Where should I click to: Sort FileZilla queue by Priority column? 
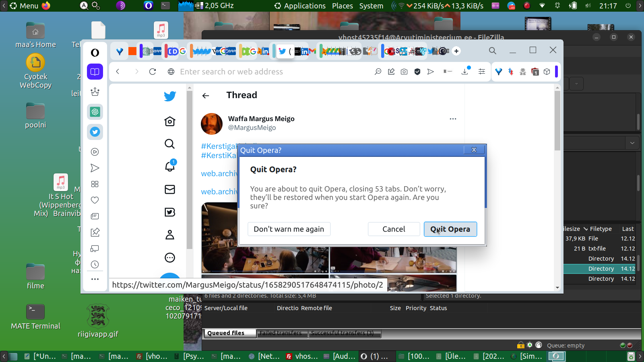point(416,308)
